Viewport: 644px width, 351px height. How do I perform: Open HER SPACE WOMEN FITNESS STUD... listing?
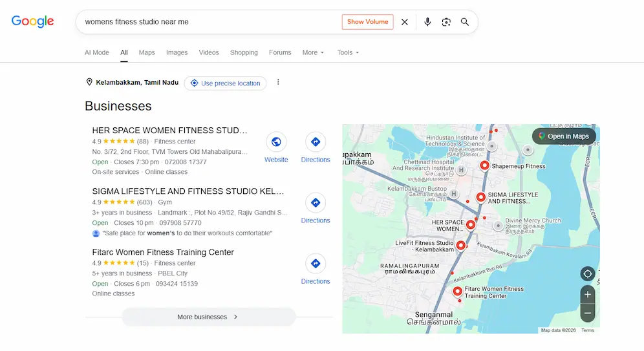click(x=169, y=131)
